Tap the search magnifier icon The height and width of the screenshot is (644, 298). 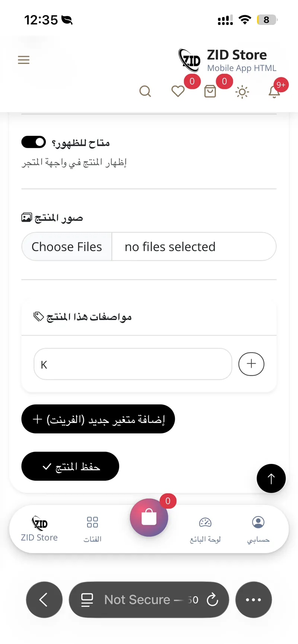[145, 91]
